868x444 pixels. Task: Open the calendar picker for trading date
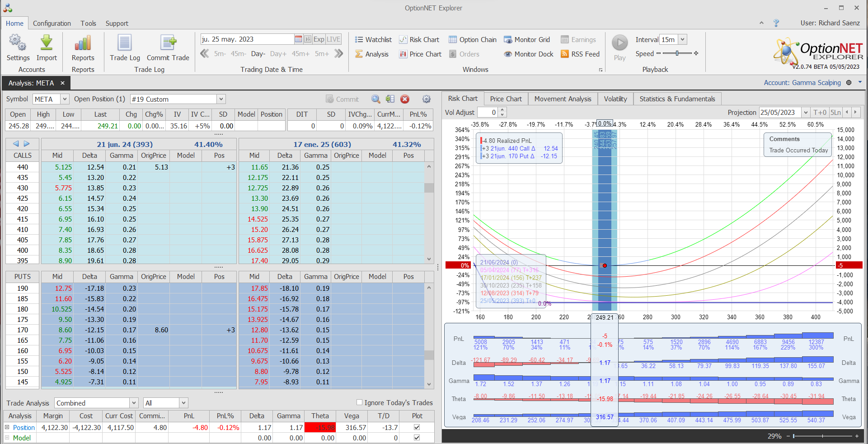tap(298, 39)
